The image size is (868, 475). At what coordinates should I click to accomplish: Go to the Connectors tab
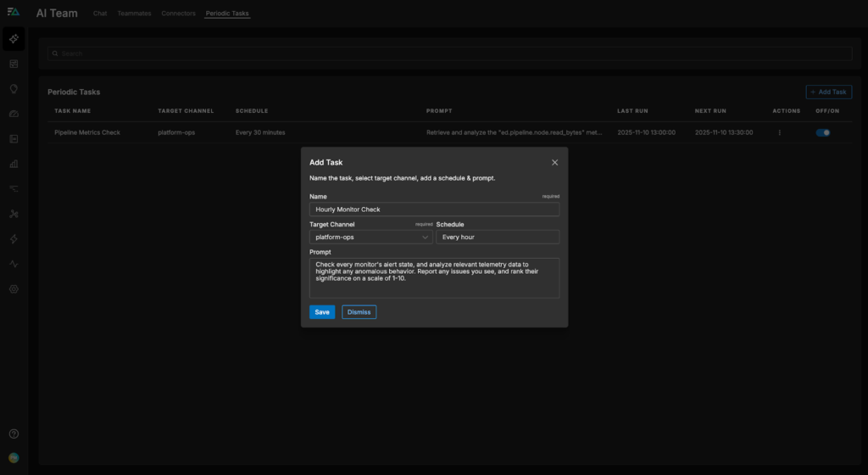click(x=178, y=14)
